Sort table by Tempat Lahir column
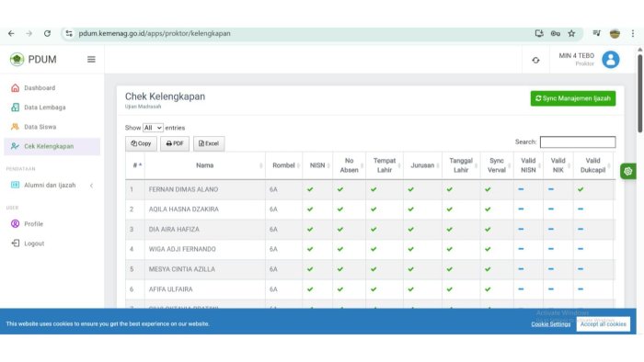 (385, 165)
